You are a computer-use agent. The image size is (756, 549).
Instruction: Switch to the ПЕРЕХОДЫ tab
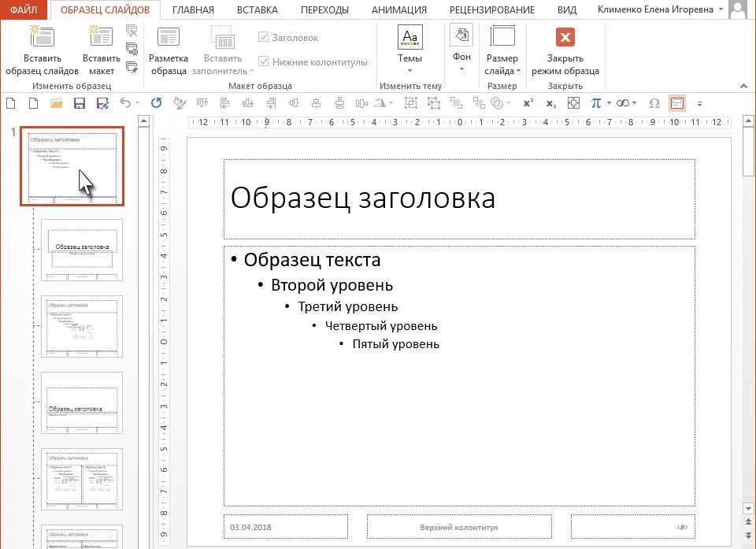[x=324, y=9]
